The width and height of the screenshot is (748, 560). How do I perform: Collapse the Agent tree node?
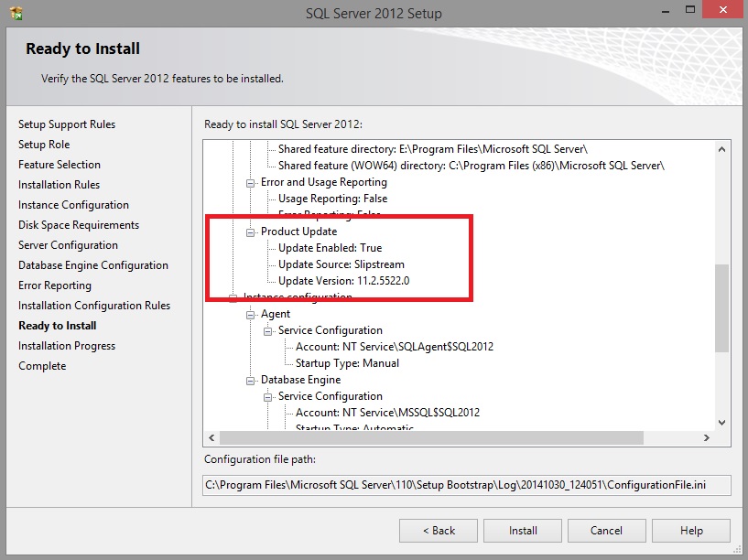click(250, 315)
